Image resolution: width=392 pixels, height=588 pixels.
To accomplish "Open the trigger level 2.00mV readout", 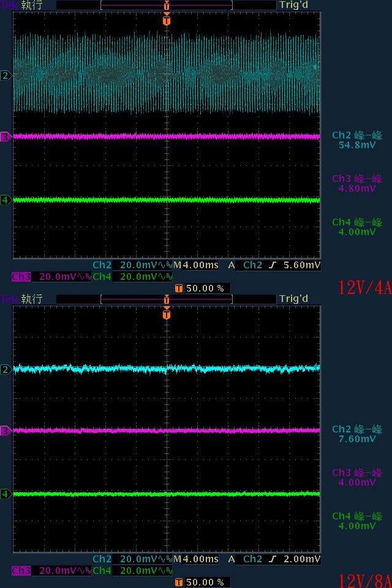I will coord(304,559).
